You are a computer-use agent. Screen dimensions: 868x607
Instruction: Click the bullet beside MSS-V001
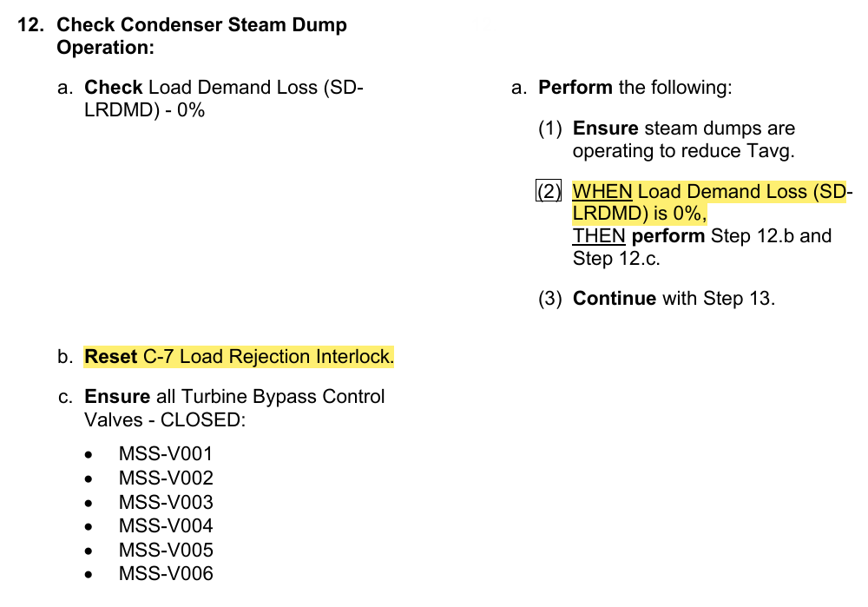tap(89, 455)
